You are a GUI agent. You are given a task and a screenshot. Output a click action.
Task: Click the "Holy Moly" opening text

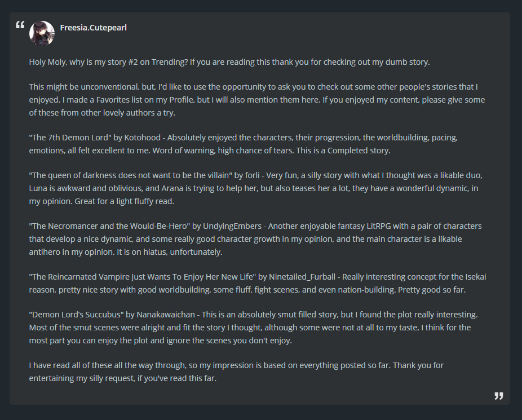48,62
